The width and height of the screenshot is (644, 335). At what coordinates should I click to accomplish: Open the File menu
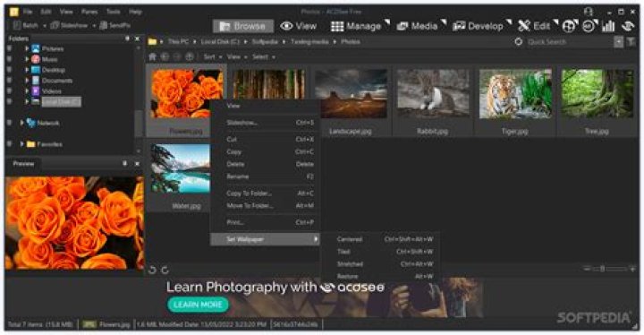tap(28, 12)
